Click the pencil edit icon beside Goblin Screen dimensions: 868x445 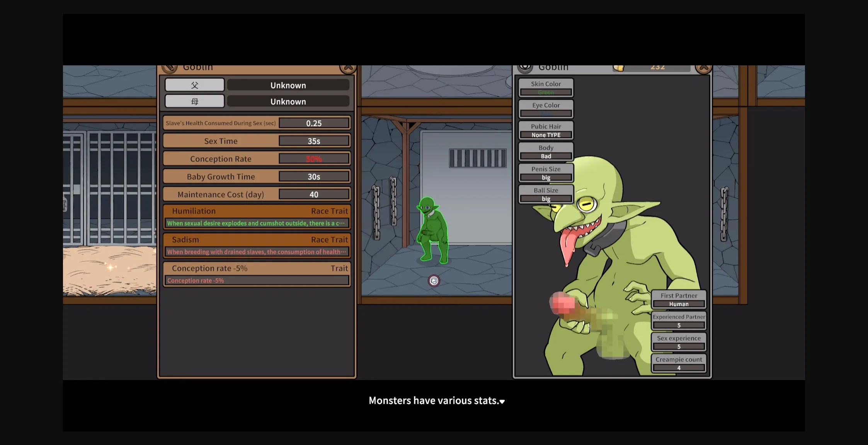(x=170, y=68)
